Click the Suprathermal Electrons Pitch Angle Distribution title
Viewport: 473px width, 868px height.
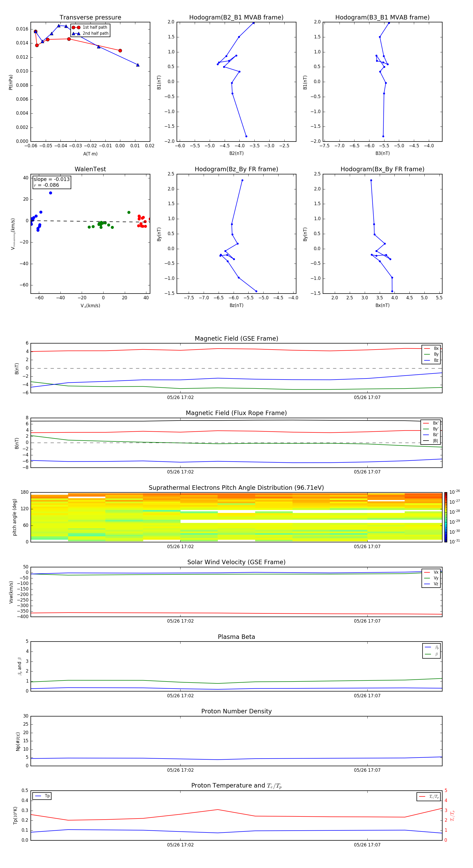[236, 488]
